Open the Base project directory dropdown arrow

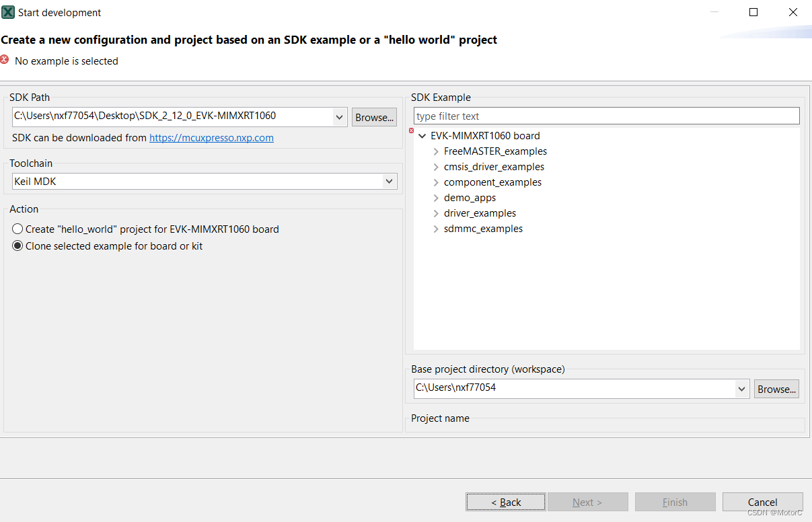coord(742,388)
